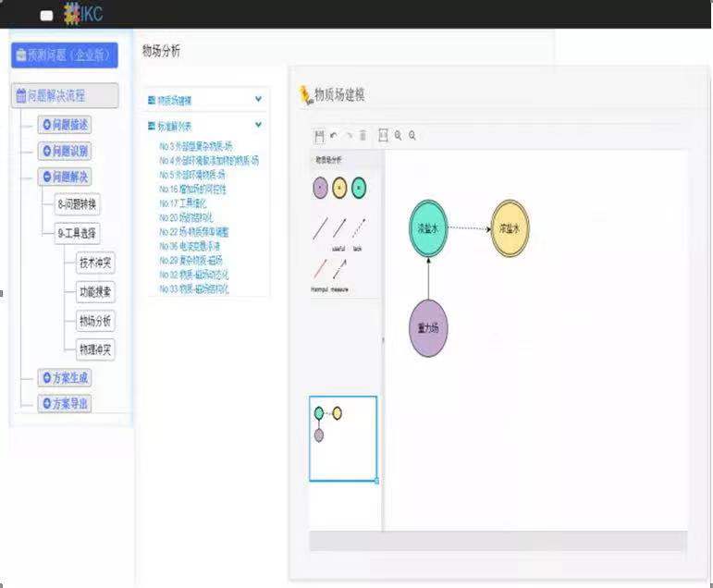Click the fit-to-page icon
This screenshot has height=588, width=713.
pyautogui.click(x=383, y=136)
